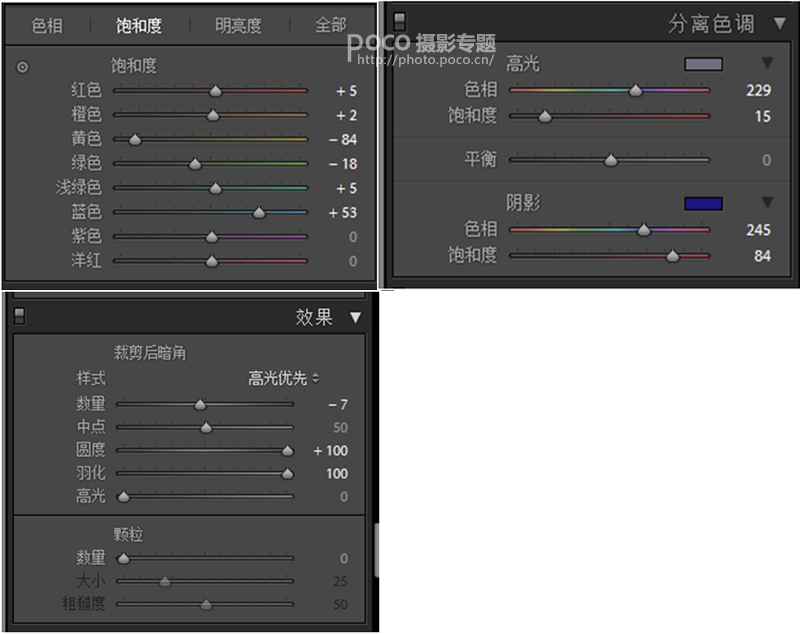
Task: Click the 阴影 色相 value 245
Action: click(759, 231)
